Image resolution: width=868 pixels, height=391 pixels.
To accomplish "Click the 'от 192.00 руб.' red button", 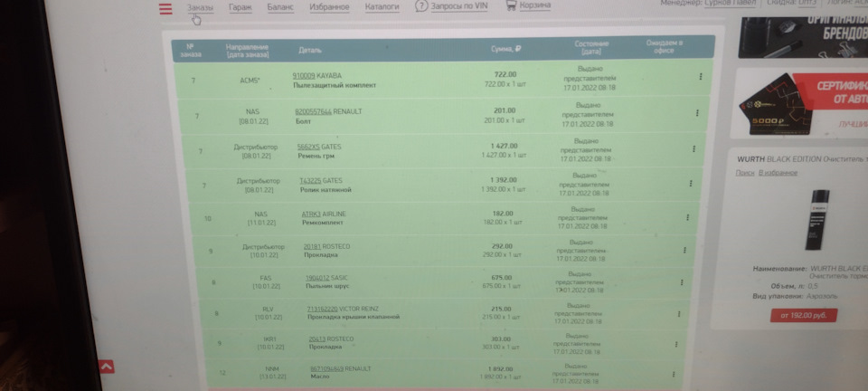I will (803, 315).
